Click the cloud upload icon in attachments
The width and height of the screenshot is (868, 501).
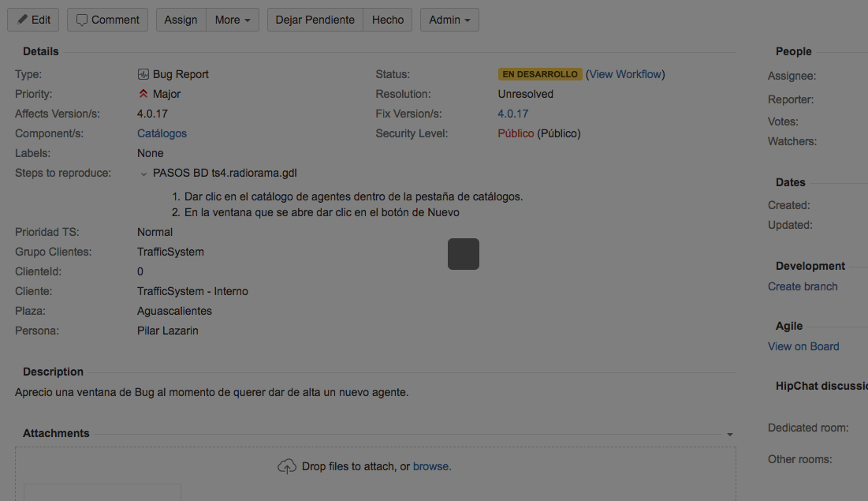coord(287,466)
